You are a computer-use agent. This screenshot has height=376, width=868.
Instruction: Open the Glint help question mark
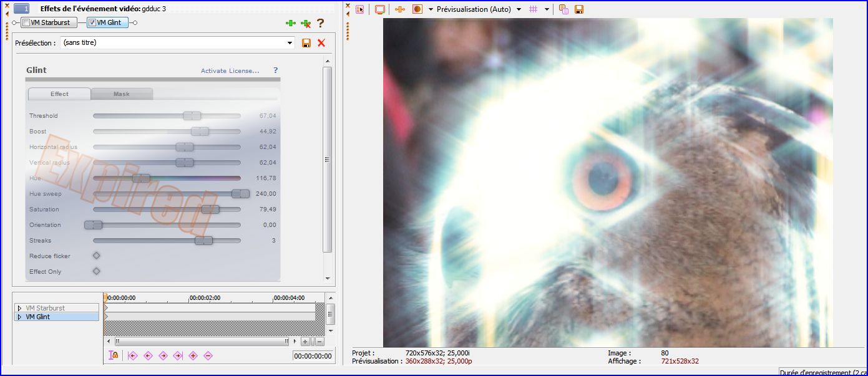(x=276, y=70)
